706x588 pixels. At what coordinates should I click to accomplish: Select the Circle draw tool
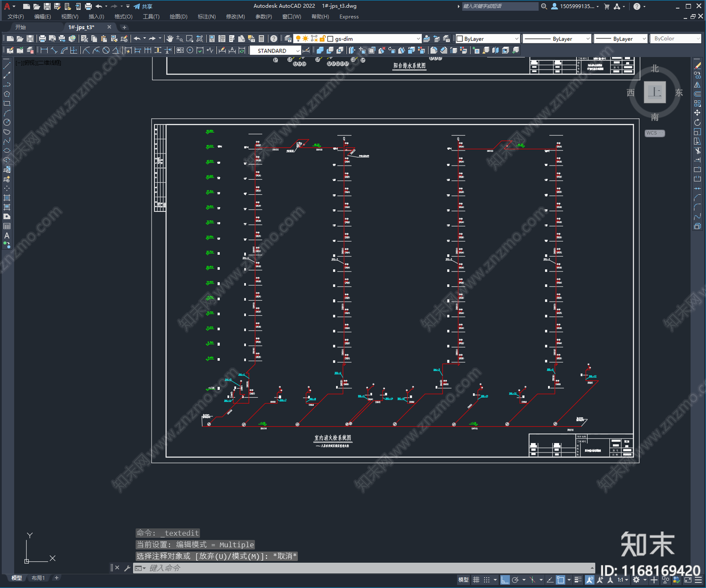(x=7, y=122)
